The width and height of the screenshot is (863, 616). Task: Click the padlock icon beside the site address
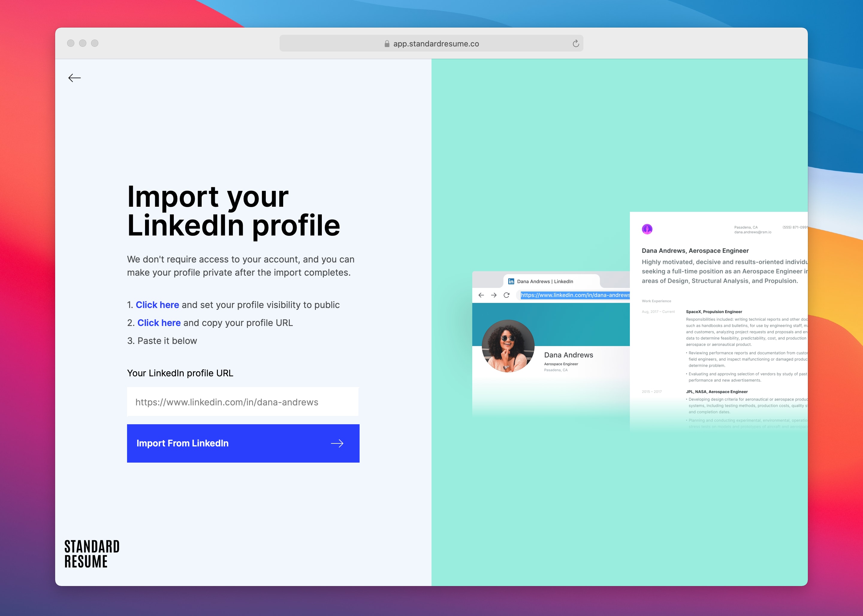click(x=387, y=44)
